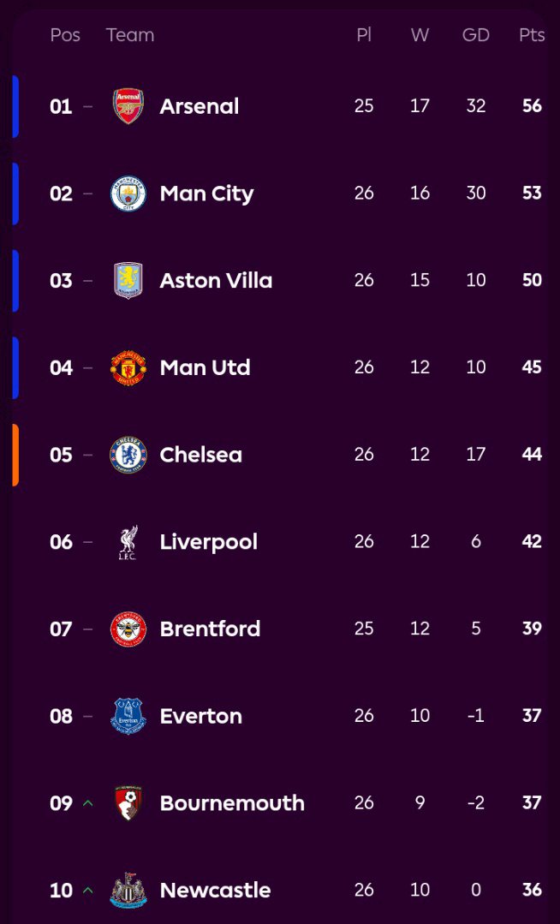The width and height of the screenshot is (560, 924).
Task: Click the Man City club badge
Action: click(128, 194)
